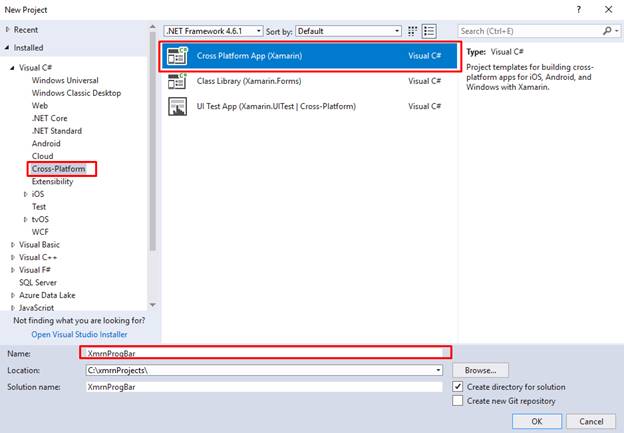Click the Cross Platform App template icon

[x=177, y=56]
